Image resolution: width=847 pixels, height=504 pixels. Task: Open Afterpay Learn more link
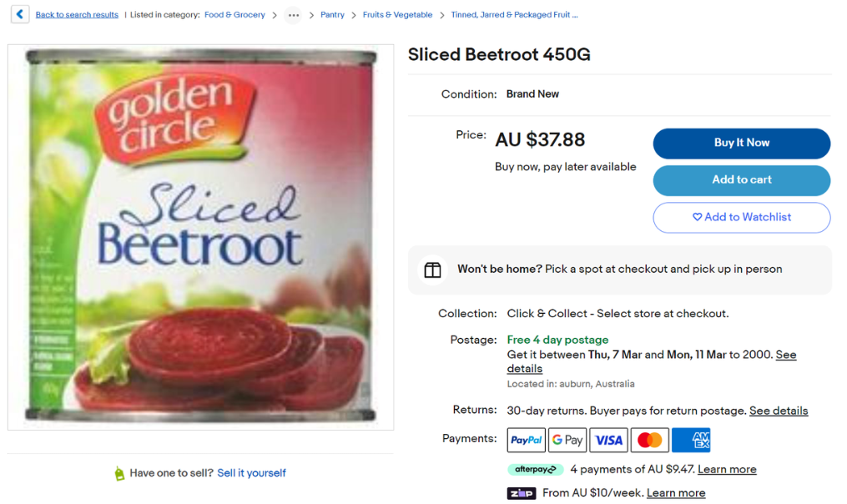pos(726,470)
